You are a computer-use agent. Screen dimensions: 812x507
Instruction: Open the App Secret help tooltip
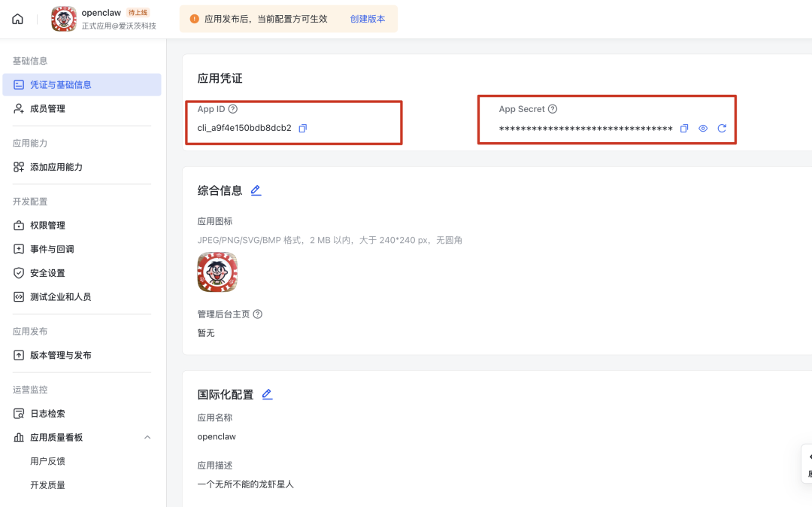(553, 108)
